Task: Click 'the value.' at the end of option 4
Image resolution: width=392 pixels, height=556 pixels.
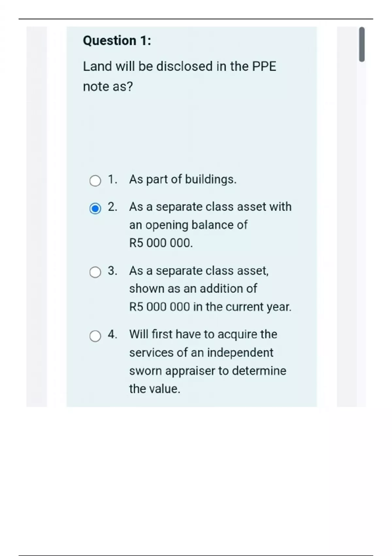Action: [155, 389]
